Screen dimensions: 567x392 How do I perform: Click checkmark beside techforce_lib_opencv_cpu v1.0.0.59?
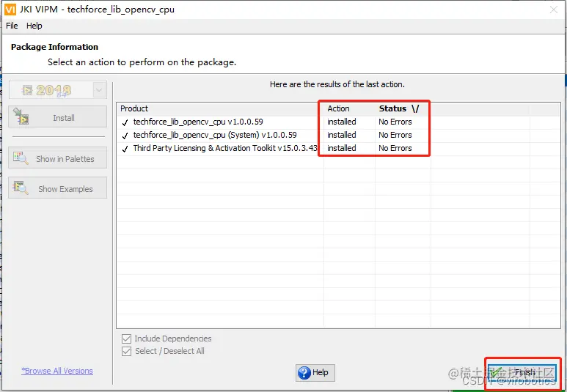125,122
